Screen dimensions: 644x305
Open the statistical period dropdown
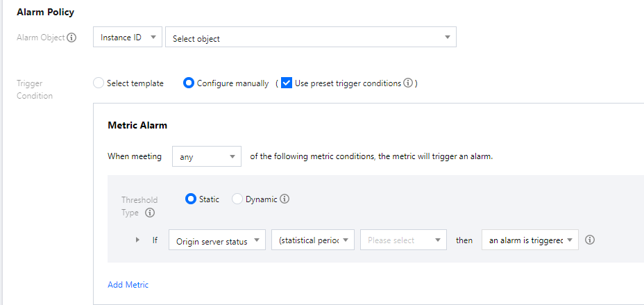(313, 240)
